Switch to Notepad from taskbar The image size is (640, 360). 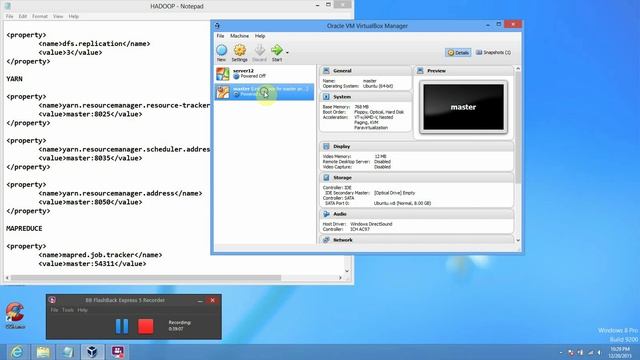pos(68,352)
